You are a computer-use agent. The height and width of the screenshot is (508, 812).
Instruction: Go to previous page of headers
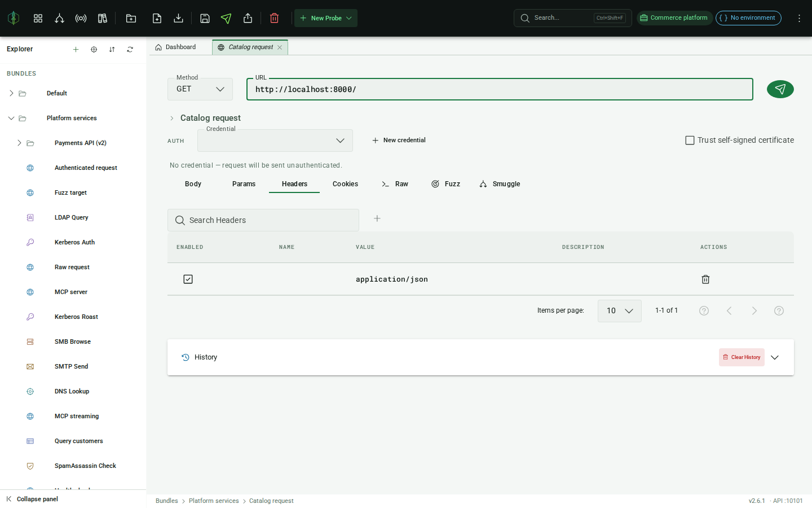click(x=729, y=310)
